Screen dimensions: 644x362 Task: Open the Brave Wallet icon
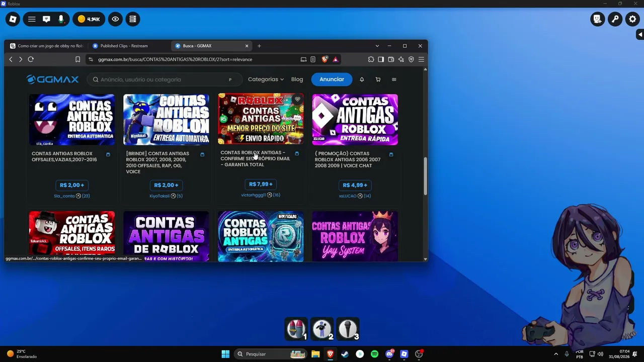391,59
